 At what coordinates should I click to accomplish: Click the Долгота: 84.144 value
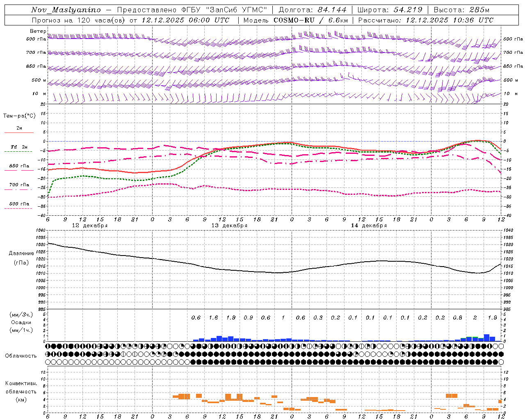pos(313,10)
